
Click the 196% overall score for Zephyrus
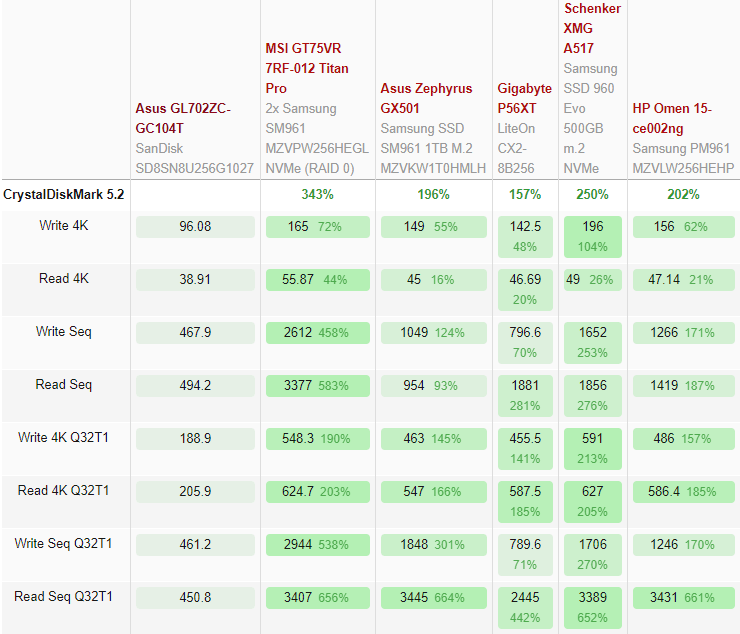pos(433,194)
